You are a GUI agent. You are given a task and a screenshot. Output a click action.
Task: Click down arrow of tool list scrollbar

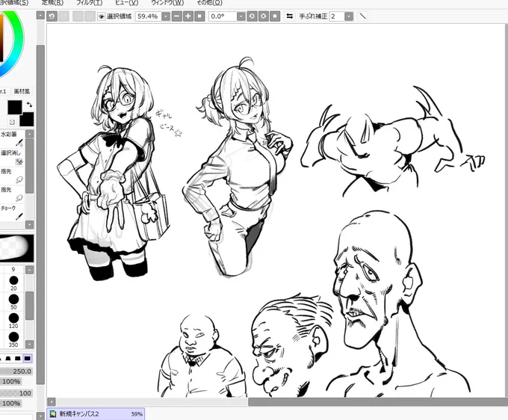(x=29, y=224)
